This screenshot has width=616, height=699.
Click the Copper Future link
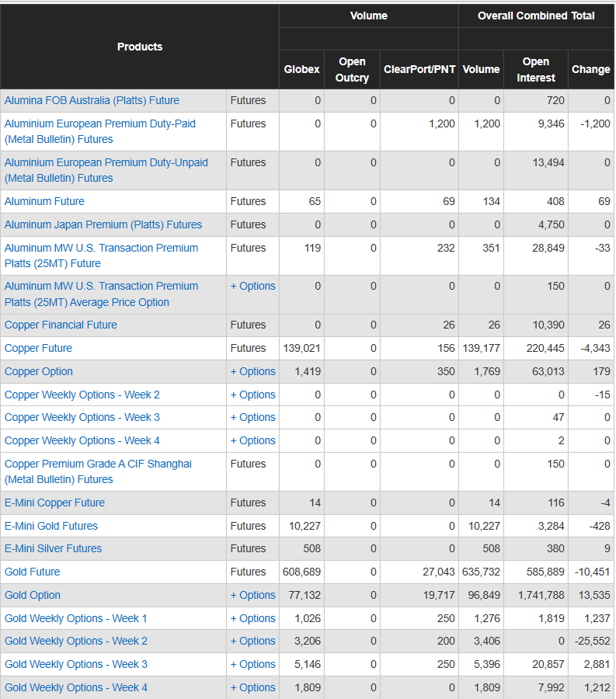coord(38,348)
